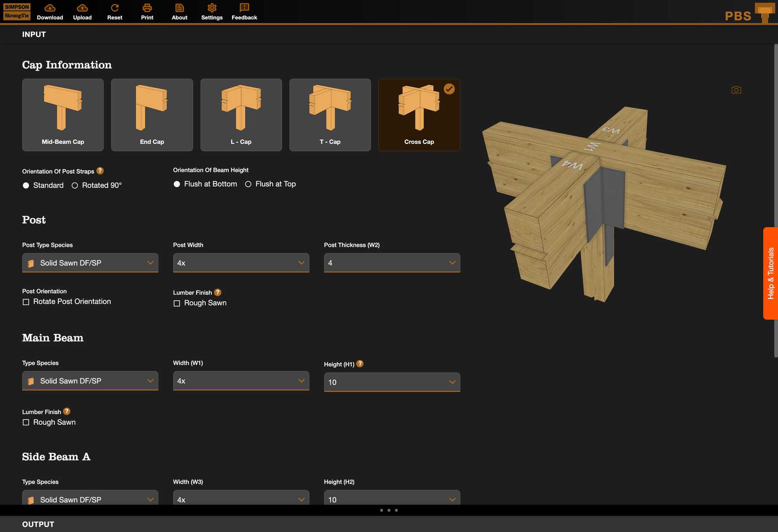Viewport: 778px width, 532px height.
Task: Open Settings gear icon
Action: click(x=212, y=8)
